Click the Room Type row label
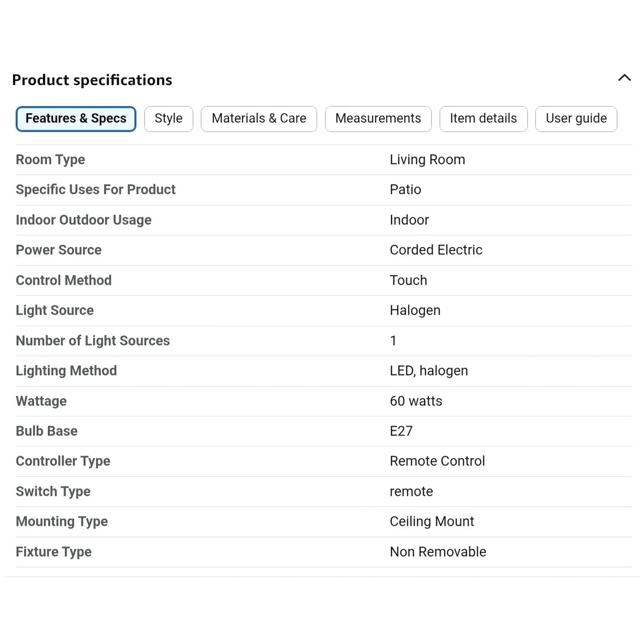Viewport: 644px width, 644px height. point(51,160)
